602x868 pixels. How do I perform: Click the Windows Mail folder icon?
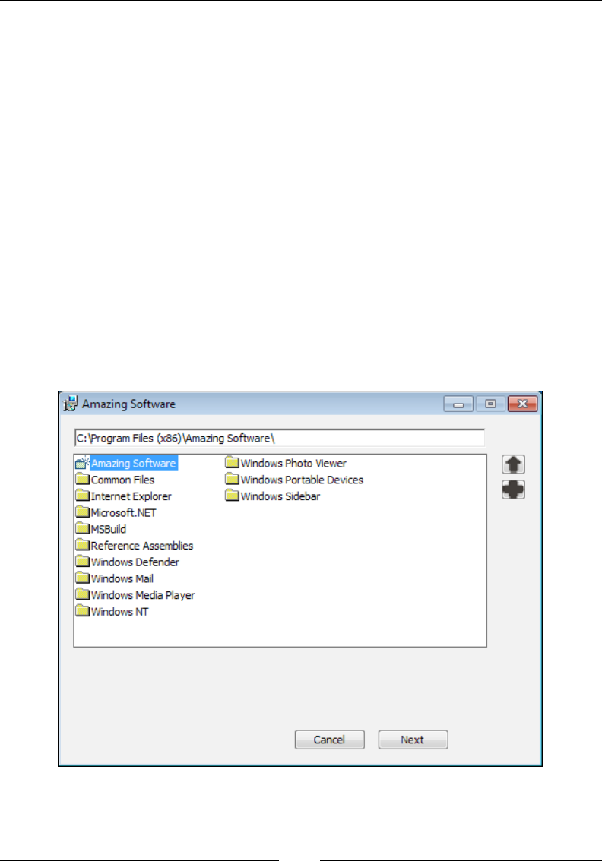82,578
